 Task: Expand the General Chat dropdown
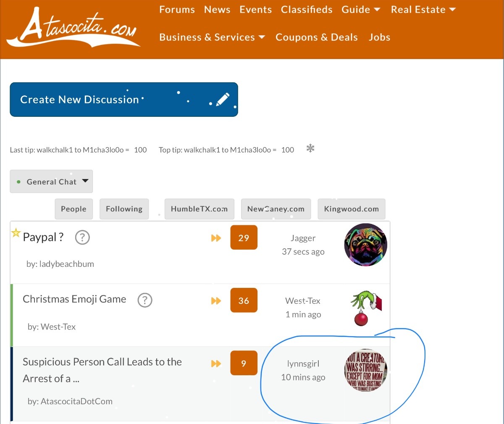pyautogui.click(x=51, y=182)
